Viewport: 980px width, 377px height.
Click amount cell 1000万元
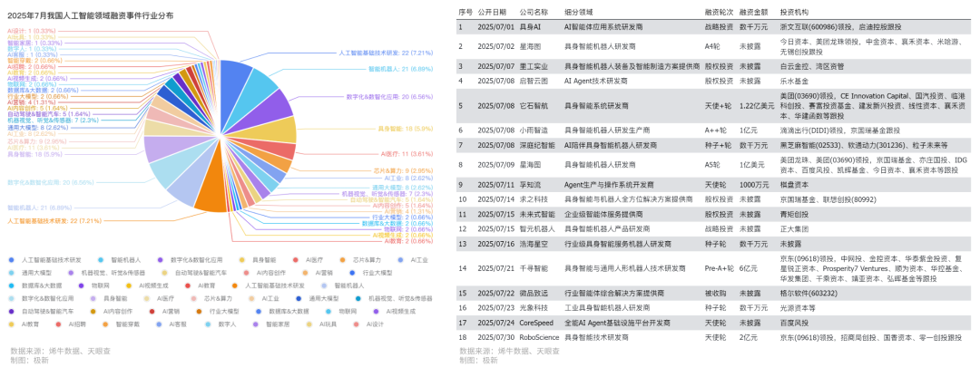[x=752, y=185]
